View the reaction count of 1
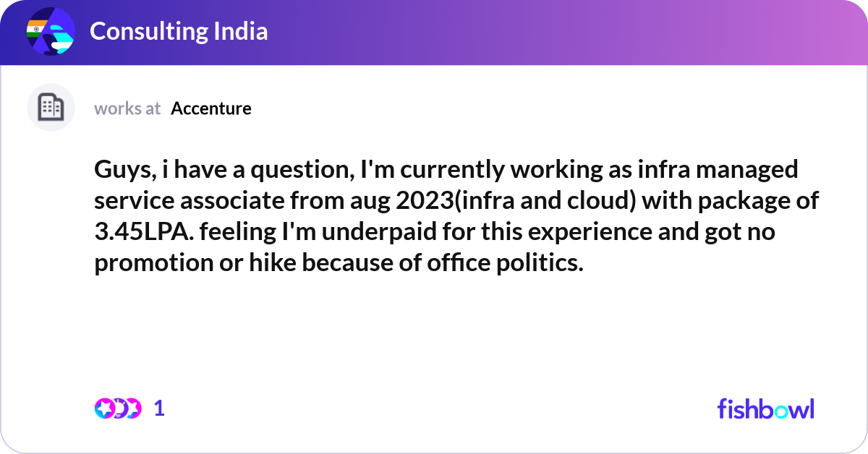 (159, 408)
